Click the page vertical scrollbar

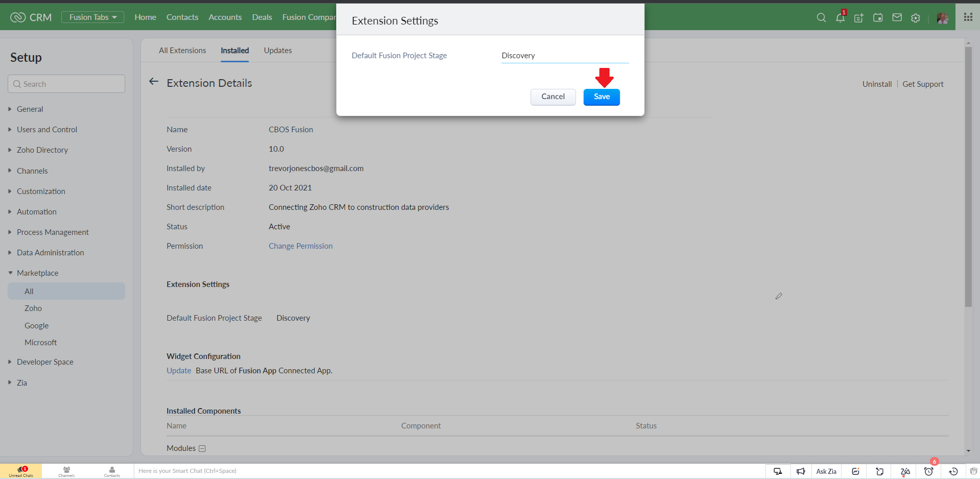(x=969, y=177)
